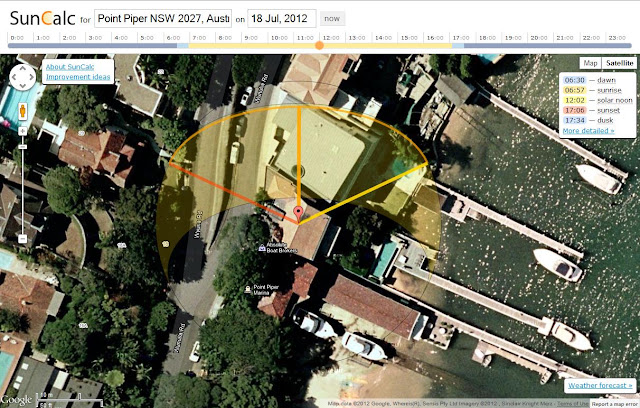Switch to Map view
Image resolution: width=640 pixels, height=408 pixels.
click(591, 63)
